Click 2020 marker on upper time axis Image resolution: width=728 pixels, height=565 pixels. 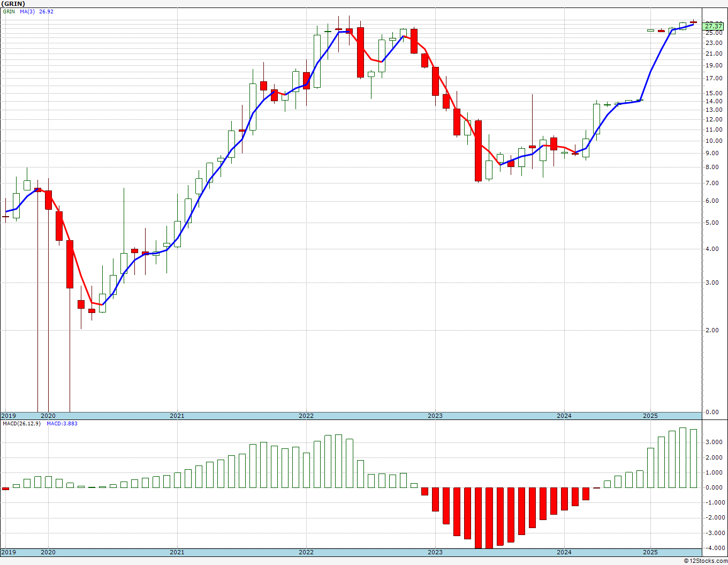48,416
